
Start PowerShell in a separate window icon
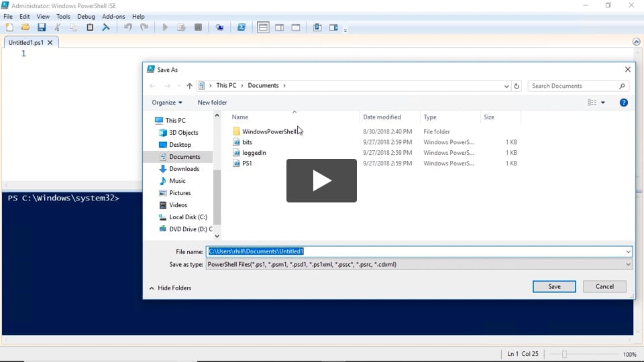point(241,27)
